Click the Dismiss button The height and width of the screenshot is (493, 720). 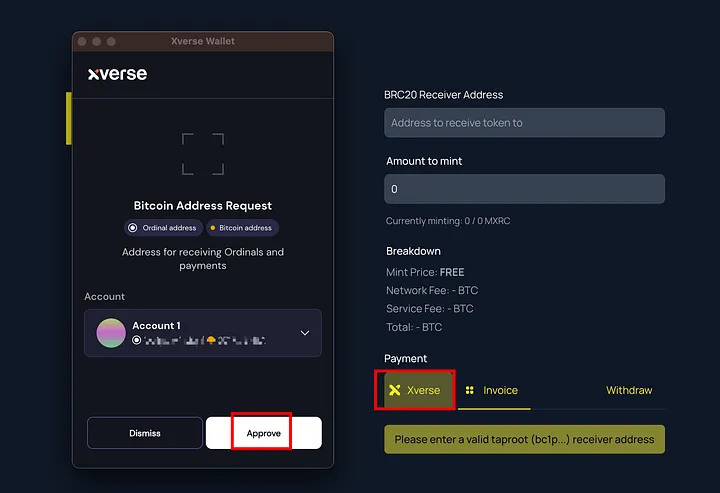[x=145, y=433]
